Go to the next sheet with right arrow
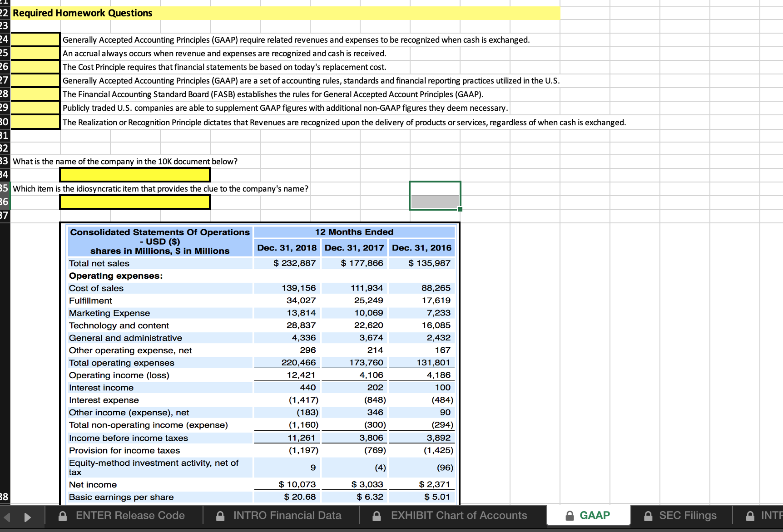Screen dimensions: 783x532 (27, 517)
